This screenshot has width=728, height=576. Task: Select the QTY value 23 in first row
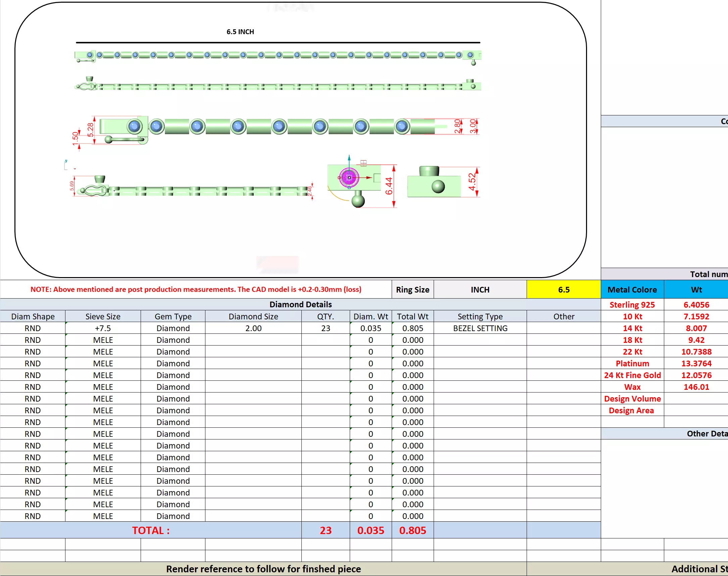(326, 328)
